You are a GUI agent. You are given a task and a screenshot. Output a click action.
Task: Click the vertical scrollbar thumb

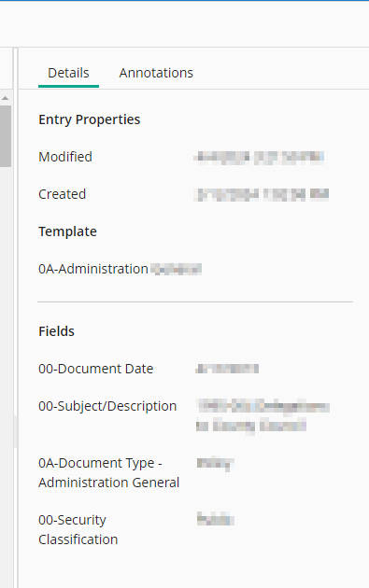tap(6, 135)
